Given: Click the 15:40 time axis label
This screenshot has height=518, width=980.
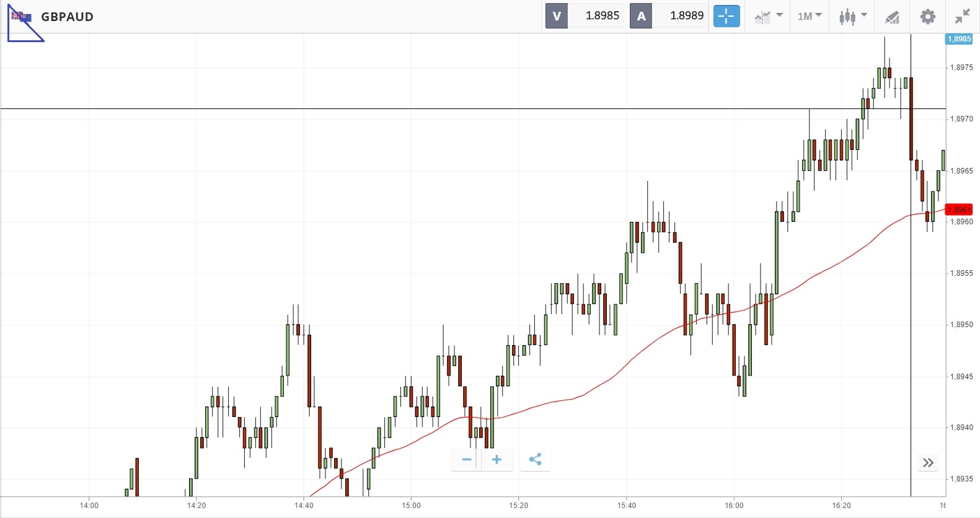Looking at the screenshot, I should (627, 506).
